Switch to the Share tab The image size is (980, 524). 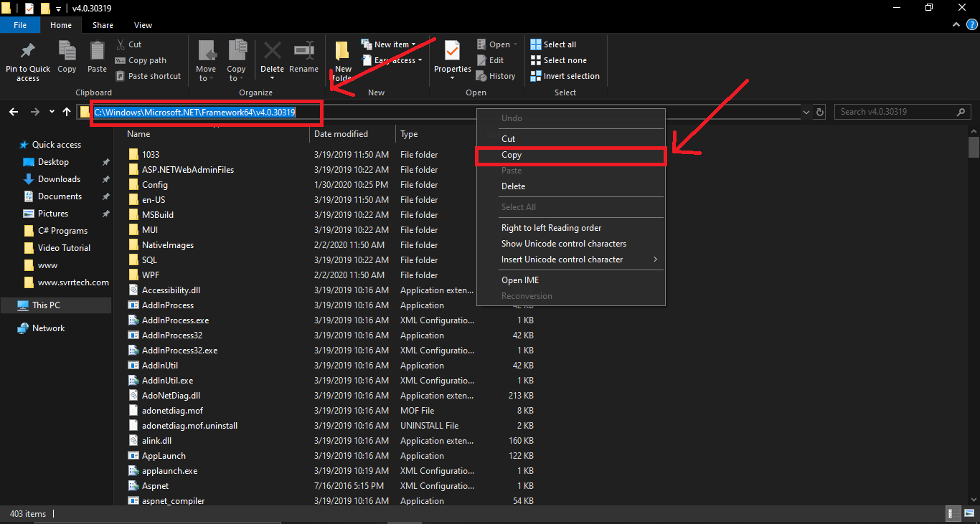(103, 25)
